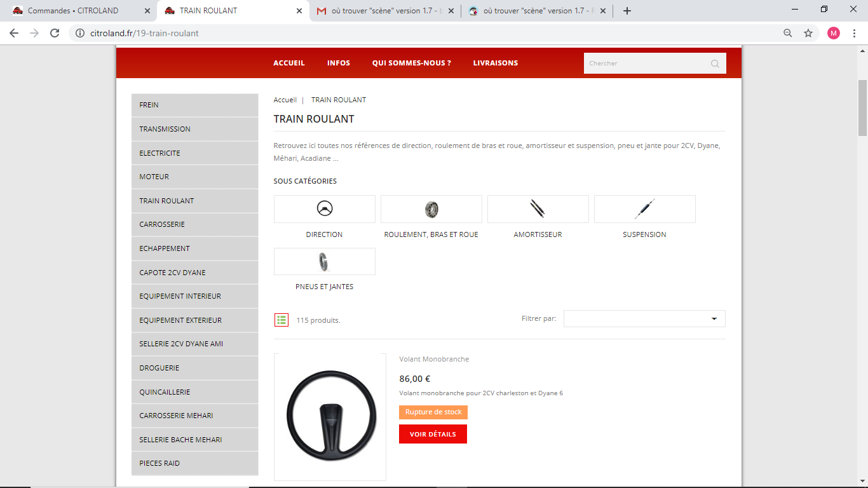Open the Volant Monobranche product title
Viewport: 868px width, 488px height.
pyautogui.click(x=434, y=359)
